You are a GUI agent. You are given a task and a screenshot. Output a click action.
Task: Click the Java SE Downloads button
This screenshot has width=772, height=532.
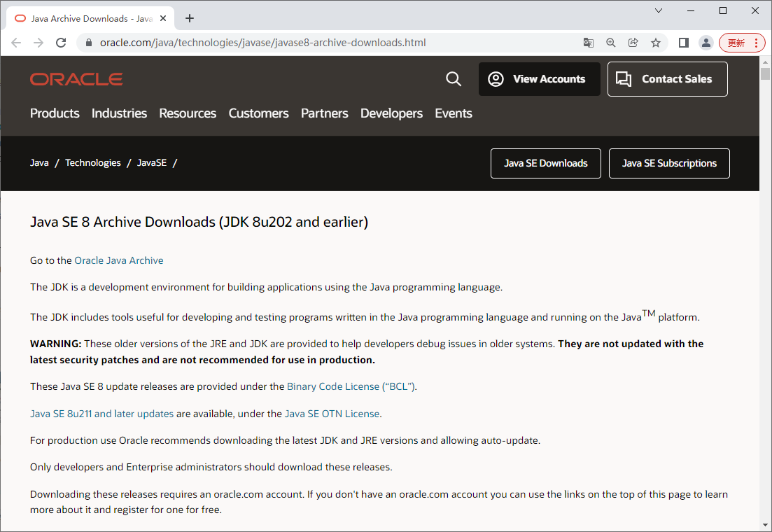pyautogui.click(x=545, y=164)
